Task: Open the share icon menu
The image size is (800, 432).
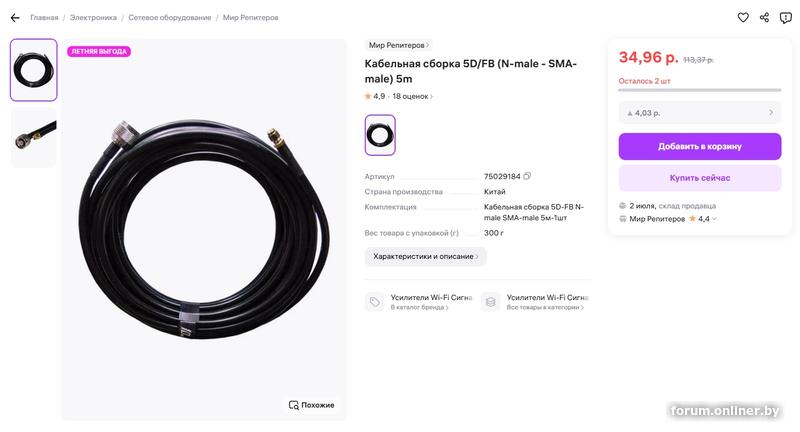Action: point(764,17)
